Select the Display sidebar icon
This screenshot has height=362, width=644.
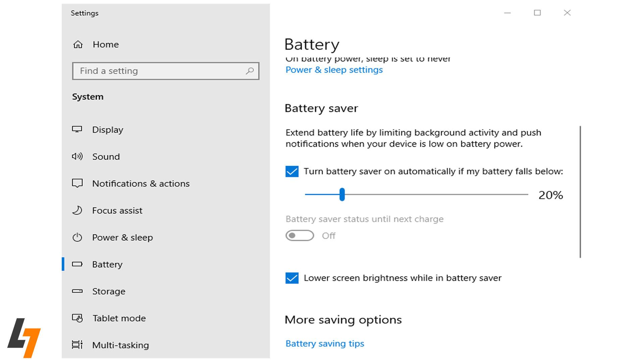[x=77, y=130]
